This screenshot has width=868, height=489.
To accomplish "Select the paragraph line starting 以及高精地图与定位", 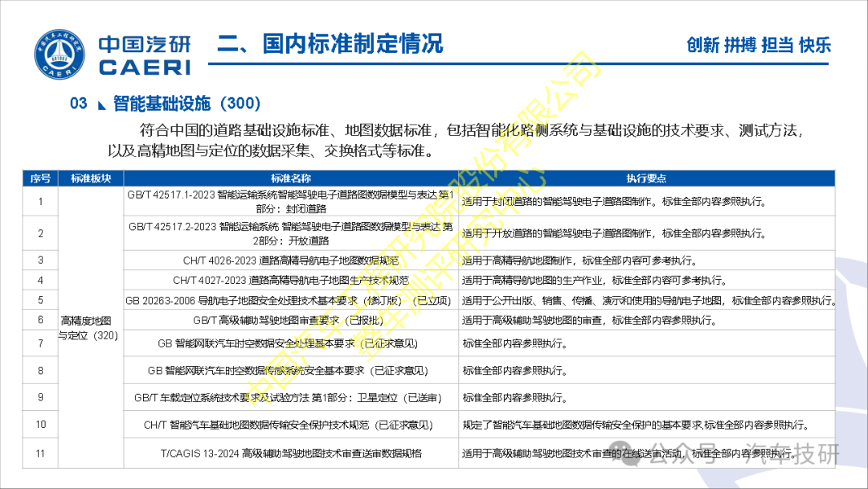I will [x=272, y=150].
